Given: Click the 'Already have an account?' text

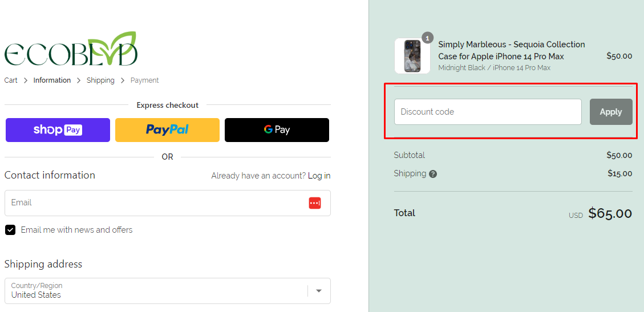Looking at the screenshot, I should (x=259, y=176).
